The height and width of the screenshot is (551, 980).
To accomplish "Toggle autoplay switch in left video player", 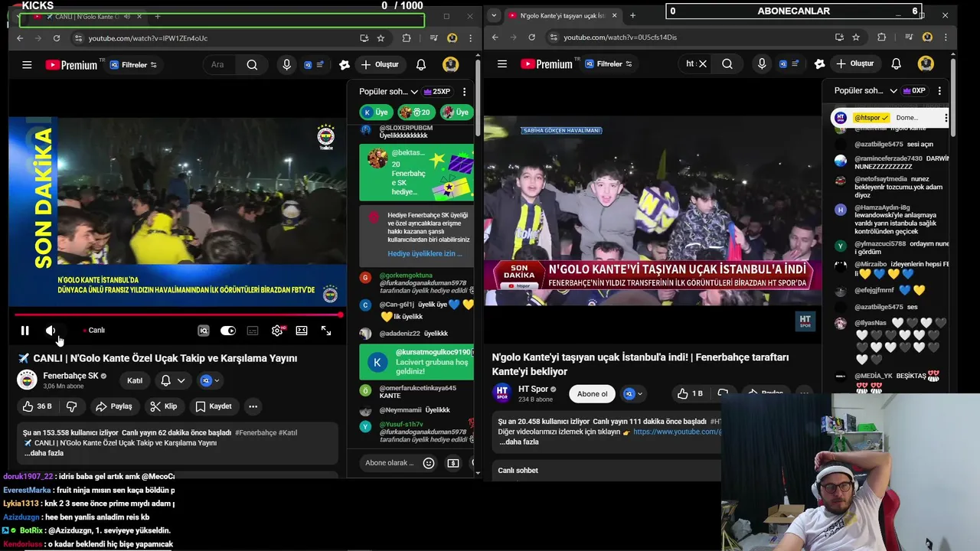I will point(228,331).
